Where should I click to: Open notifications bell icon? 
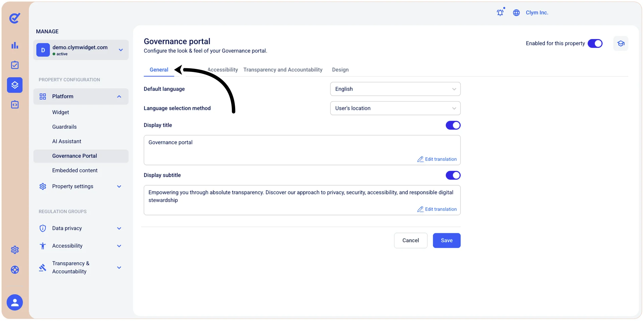click(x=500, y=12)
